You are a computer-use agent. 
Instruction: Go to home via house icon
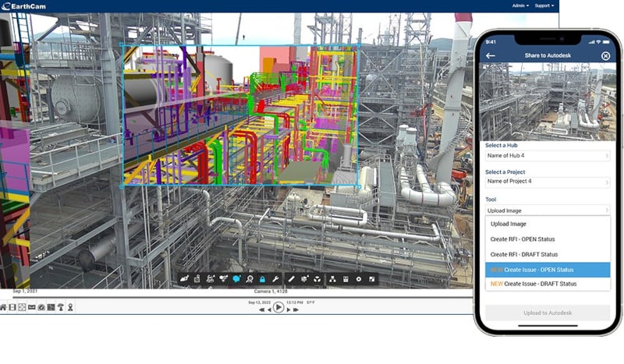point(3,307)
